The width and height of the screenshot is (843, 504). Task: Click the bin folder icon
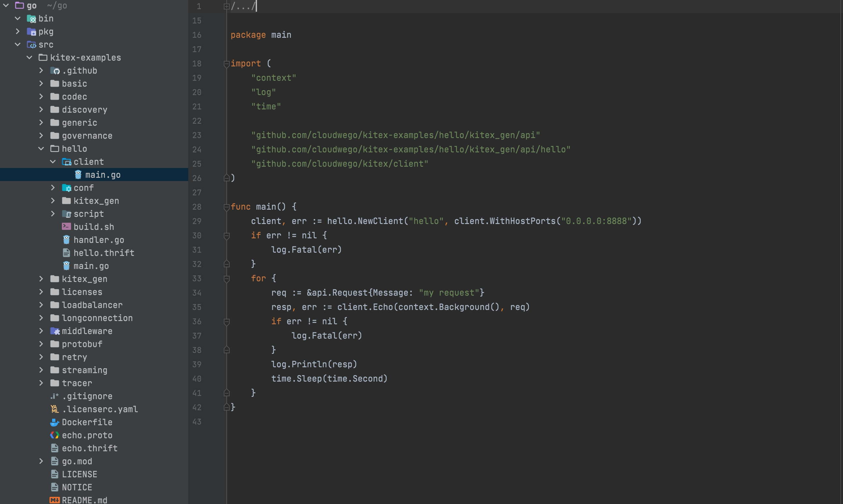click(31, 19)
